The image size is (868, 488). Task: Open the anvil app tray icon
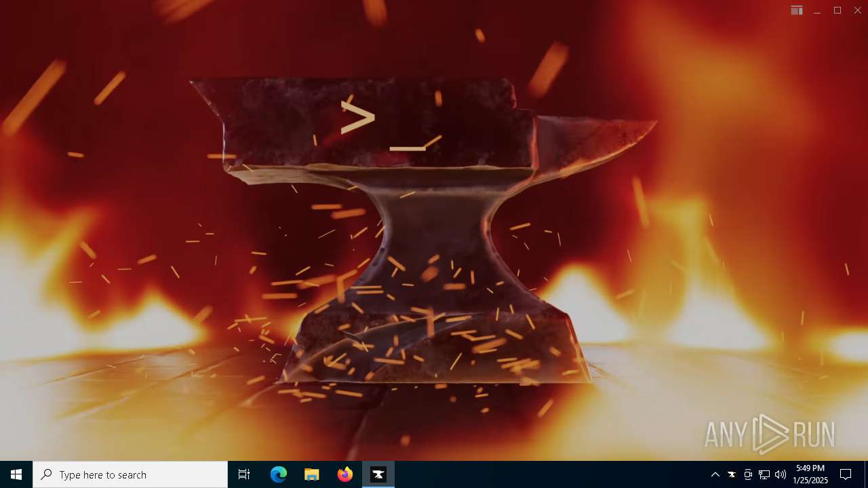[x=732, y=474]
